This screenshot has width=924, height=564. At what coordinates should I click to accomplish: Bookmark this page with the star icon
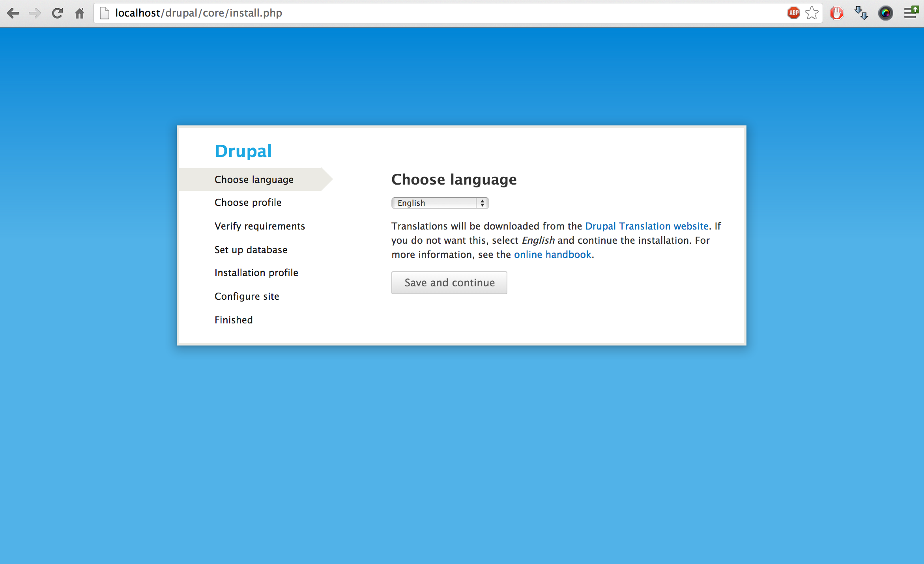812,13
